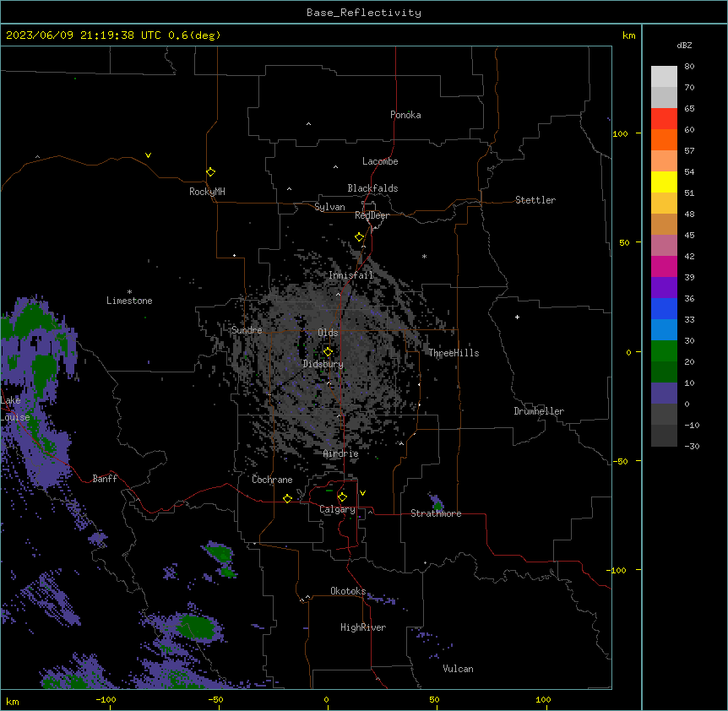Select the yellow diamond marker above Calgary label
This screenshot has width=728, height=711.
342,497
